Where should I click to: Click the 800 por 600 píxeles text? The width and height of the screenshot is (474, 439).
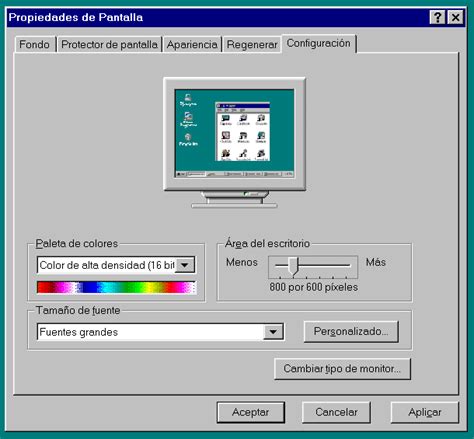point(314,287)
